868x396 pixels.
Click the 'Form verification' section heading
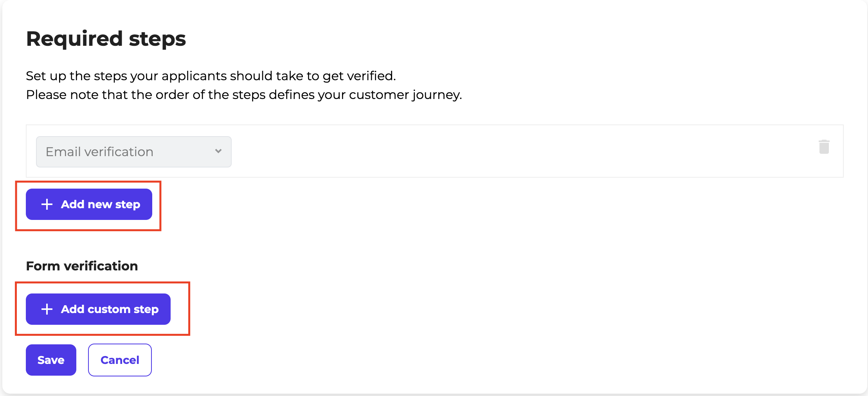click(x=82, y=266)
